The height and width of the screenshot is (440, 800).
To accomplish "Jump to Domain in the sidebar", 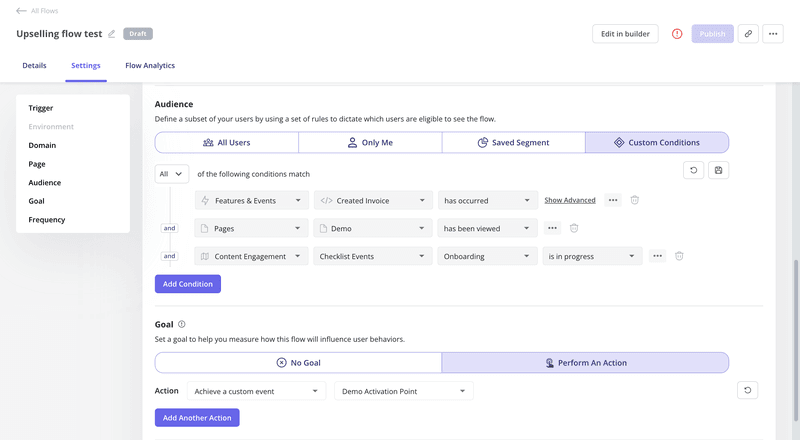I will pos(42,145).
